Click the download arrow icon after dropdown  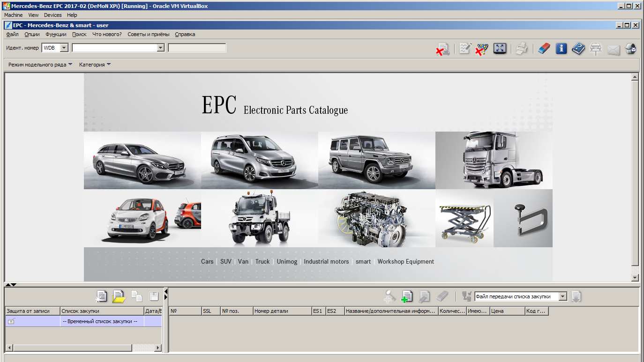(576, 296)
